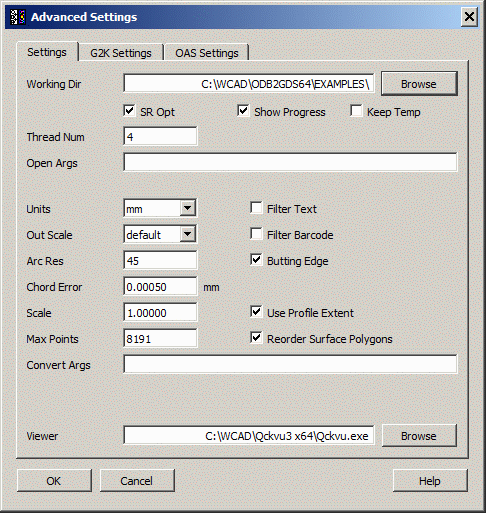Click the "Open Args" label
The height and width of the screenshot is (513, 486).
52,163
